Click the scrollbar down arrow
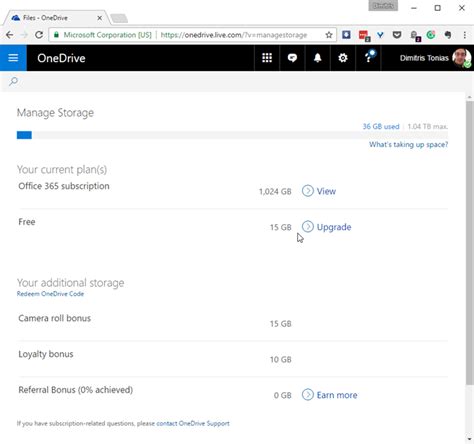This screenshot has width=474, height=444. [x=470, y=439]
